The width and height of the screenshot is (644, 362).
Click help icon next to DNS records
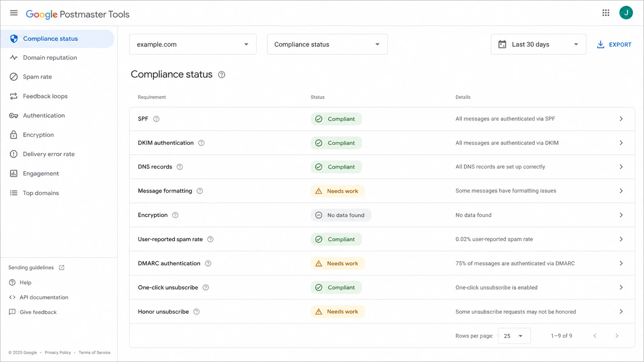(180, 167)
